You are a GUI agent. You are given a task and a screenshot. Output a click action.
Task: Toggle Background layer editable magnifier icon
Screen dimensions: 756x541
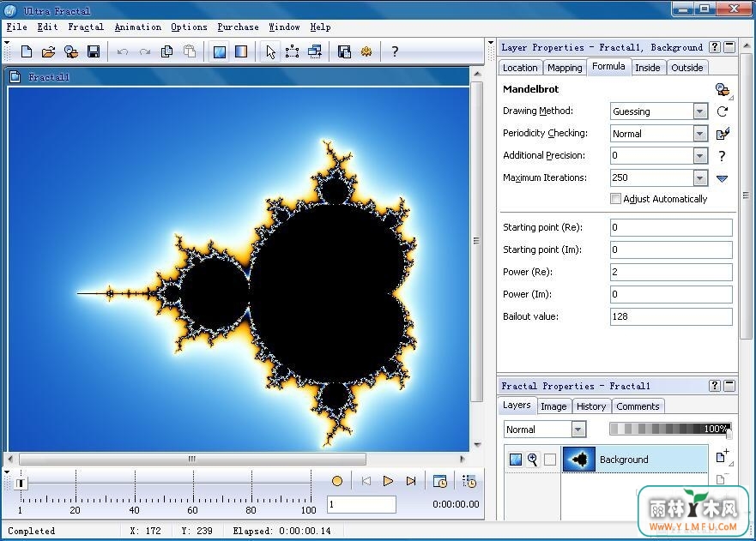[x=532, y=460]
